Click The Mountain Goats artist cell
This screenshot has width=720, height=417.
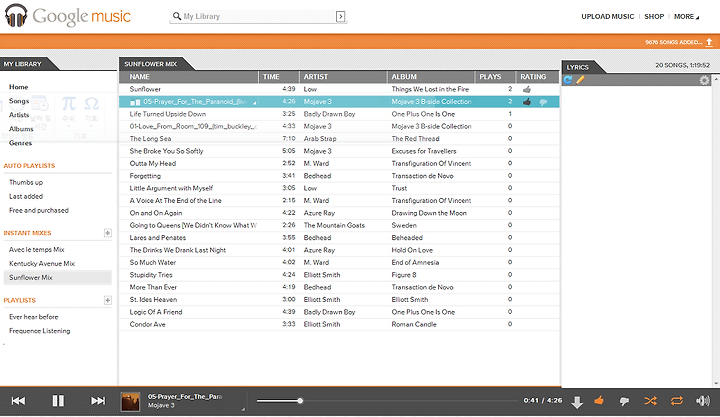click(x=334, y=225)
